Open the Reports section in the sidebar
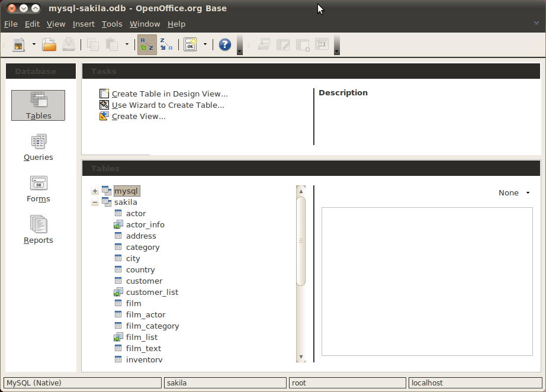This screenshot has width=546, height=392. pos(38,229)
